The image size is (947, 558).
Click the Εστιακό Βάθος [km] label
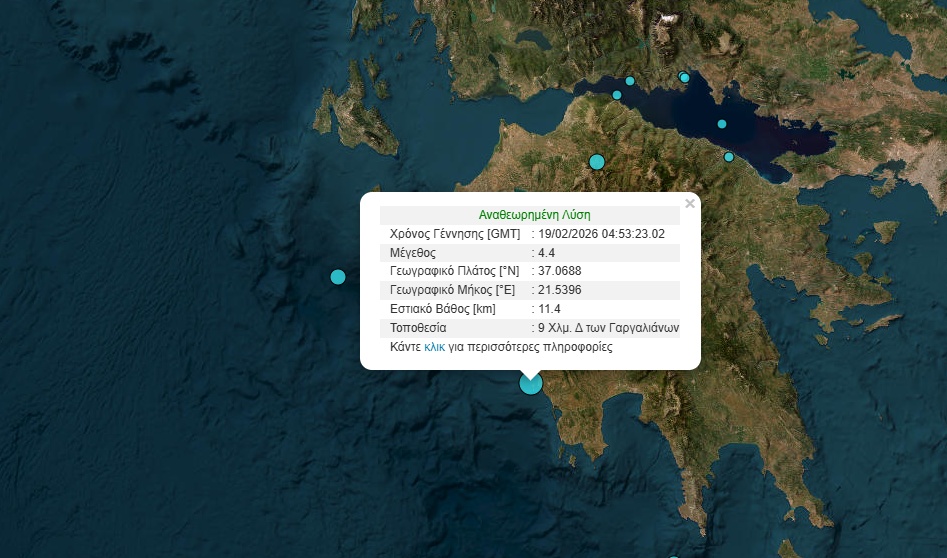coord(442,309)
